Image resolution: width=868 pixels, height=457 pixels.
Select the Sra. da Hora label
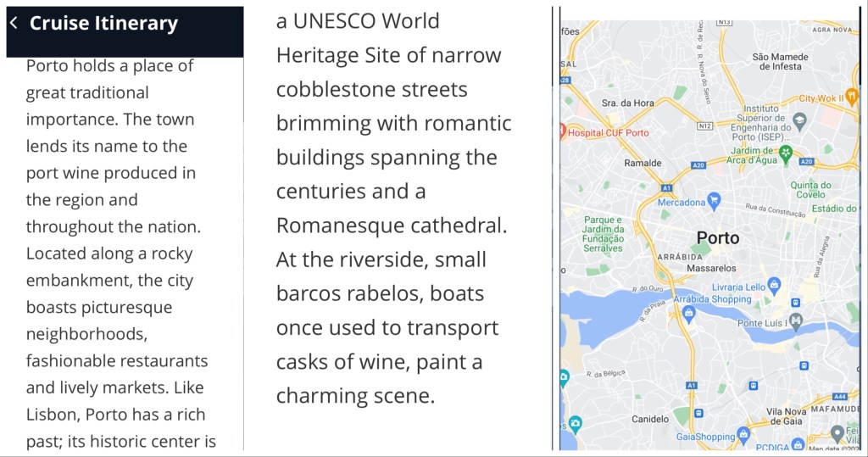627,103
